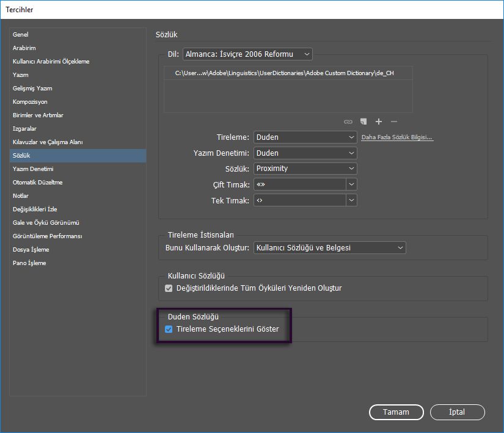The image size is (504, 433).
Task: Expand the Çift Tırnak dropdown arrow
Action: click(x=352, y=184)
